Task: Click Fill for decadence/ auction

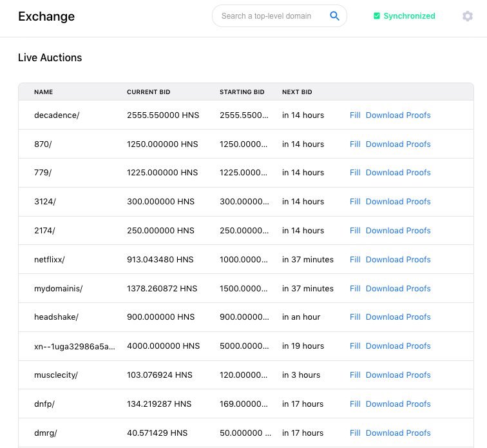Action: click(355, 115)
